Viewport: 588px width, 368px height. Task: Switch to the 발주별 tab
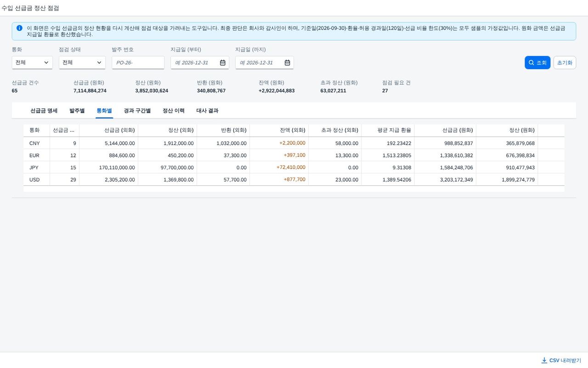(77, 111)
